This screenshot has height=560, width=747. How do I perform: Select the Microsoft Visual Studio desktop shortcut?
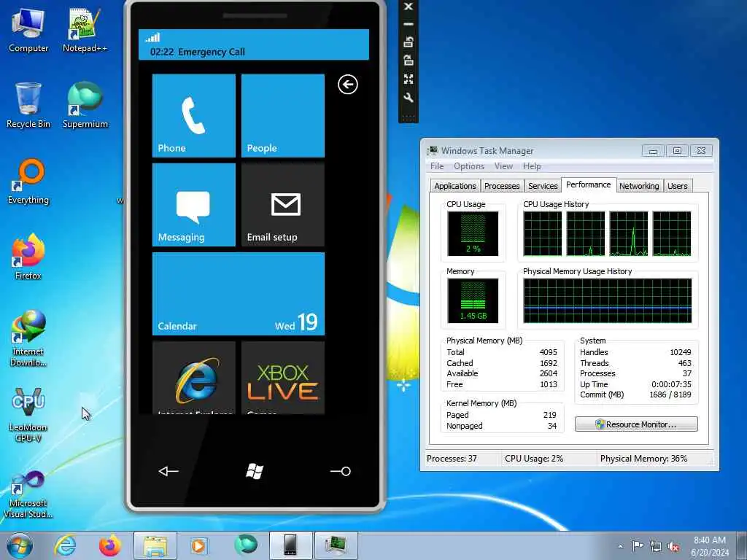[28, 494]
